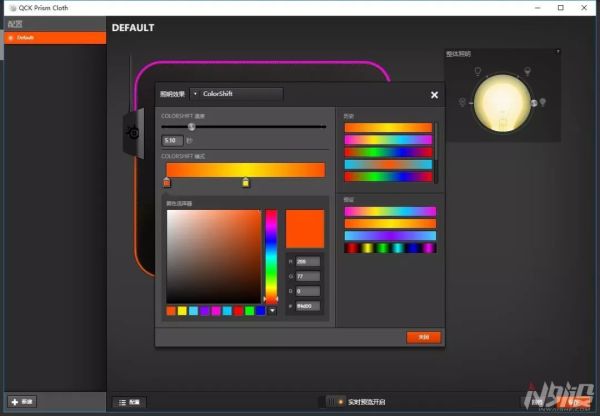
Task: Pick the orange swatch in the swatch row
Action: [171, 311]
